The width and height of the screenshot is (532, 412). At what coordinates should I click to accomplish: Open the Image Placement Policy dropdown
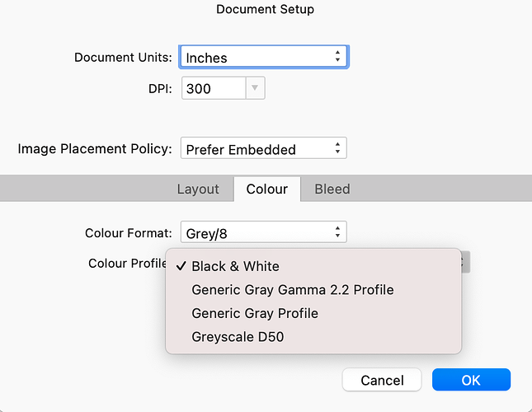pyautogui.click(x=263, y=149)
